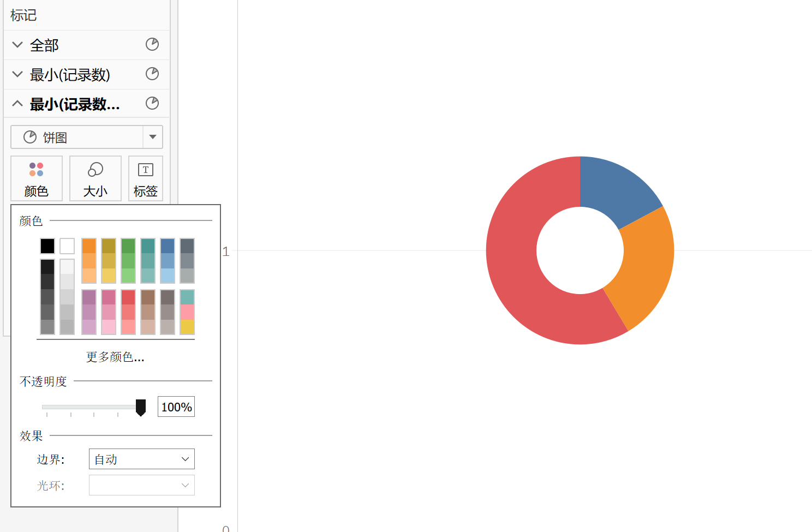Click the pie mark icon beside non-bold 最小(记录数)

(152, 74)
